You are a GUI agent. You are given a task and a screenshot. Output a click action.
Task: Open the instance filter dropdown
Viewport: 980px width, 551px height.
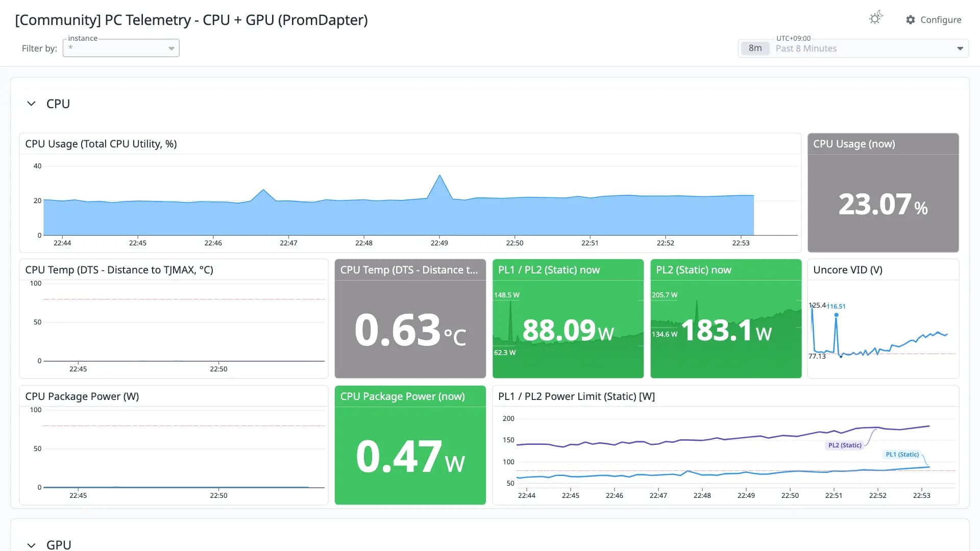(121, 48)
